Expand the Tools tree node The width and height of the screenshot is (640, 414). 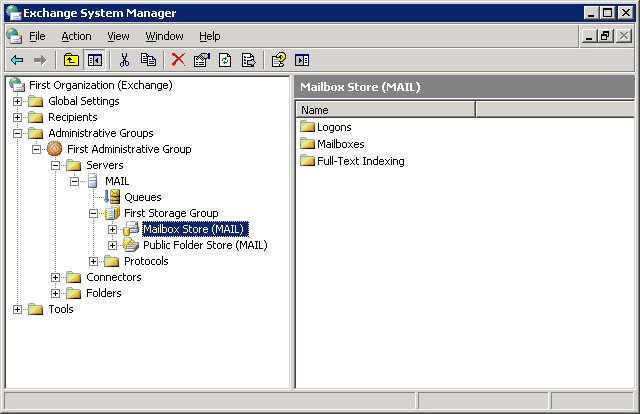(x=17, y=309)
